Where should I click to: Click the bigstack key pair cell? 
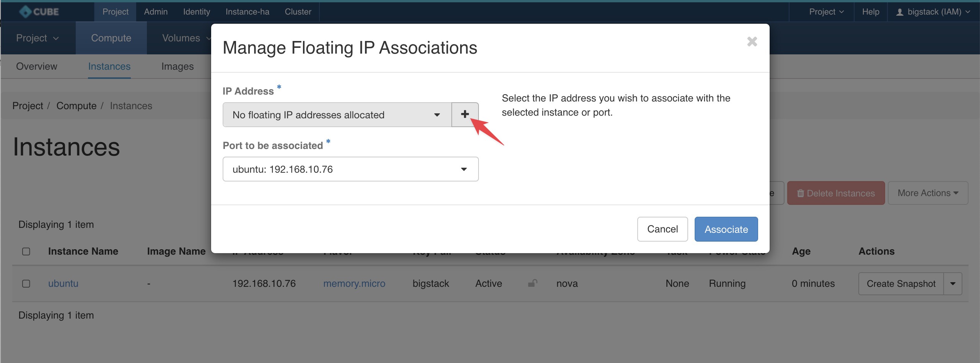[431, 283]
